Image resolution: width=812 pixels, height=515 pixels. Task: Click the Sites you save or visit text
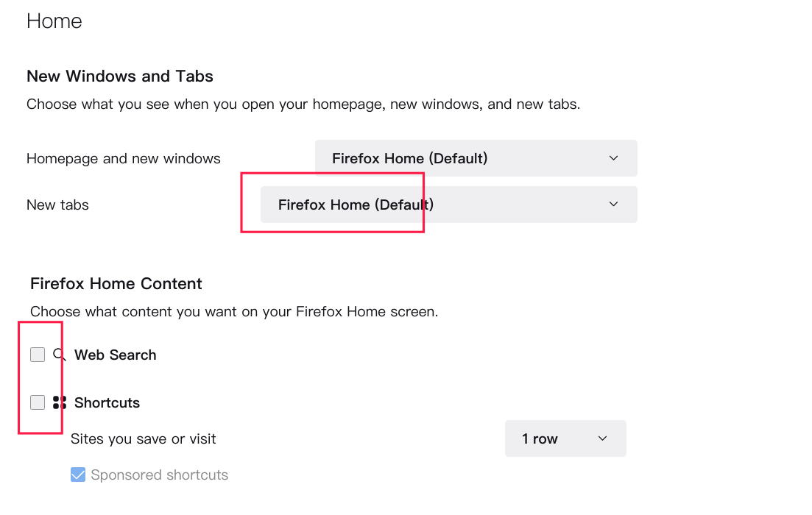click(x=144, y=438)
